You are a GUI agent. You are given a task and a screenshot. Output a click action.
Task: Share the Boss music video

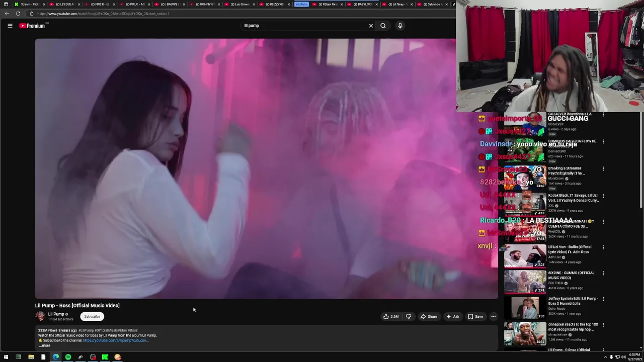click(x=429, y=316)
